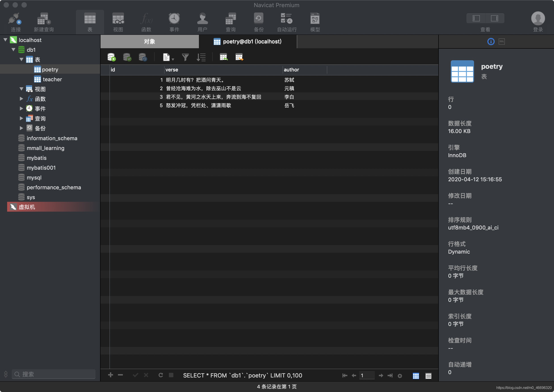Click the export table wizard icon
The width and height of the screenshot is (554, 392).
(x=239, y=57)
